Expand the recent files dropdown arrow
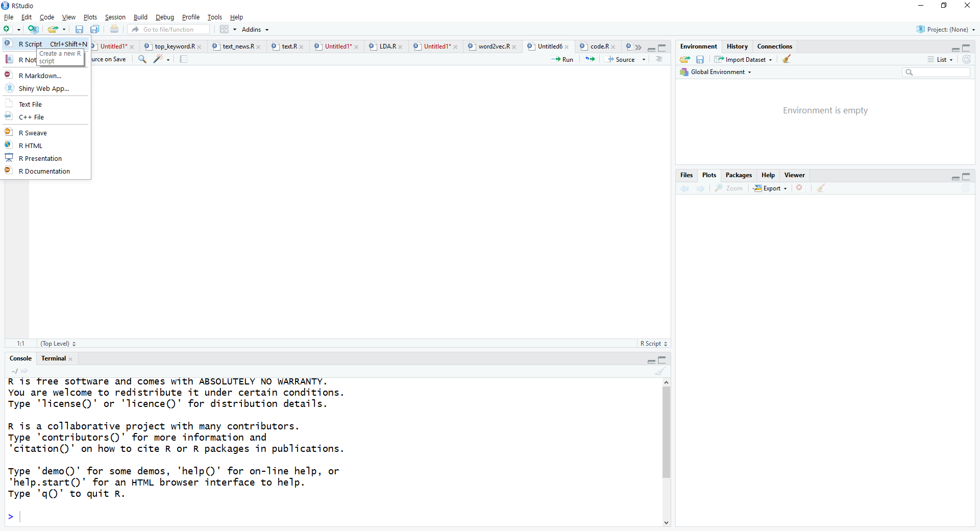This screenshot has height=531, width=980. pyautogui.click(x=64, y=30)
